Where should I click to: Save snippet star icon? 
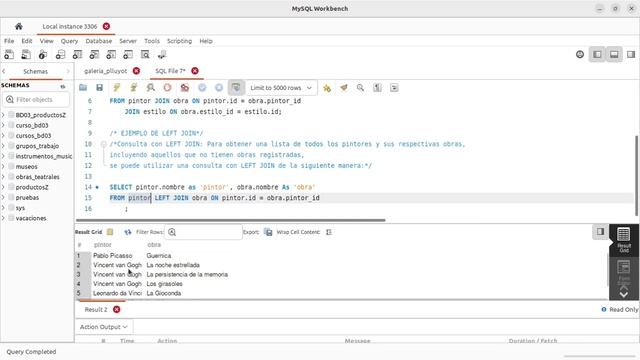327,88
